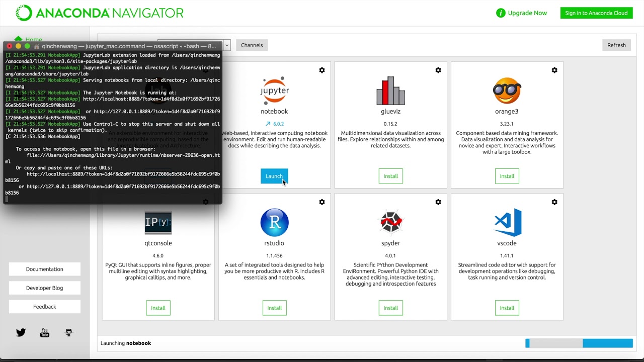644x362 pixels.
Task: Click the vscode description text
Action: [507, 271]
